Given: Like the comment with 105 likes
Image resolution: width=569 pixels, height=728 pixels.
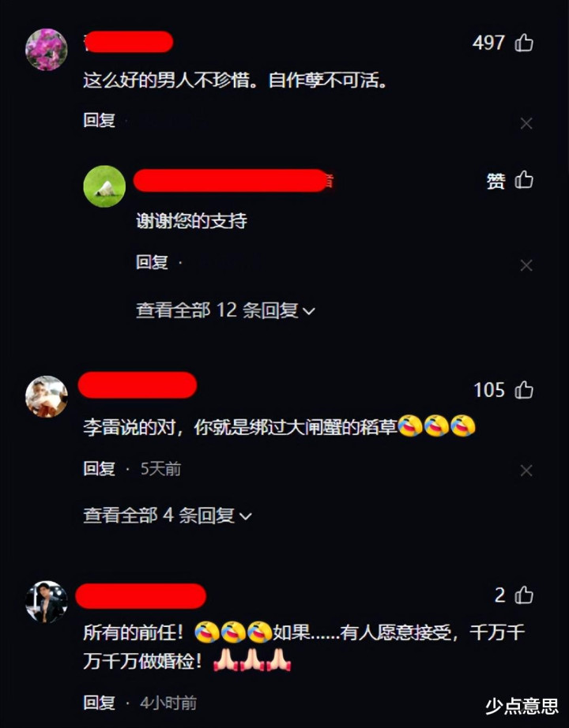Looking at the screenshot, I should click(x=524, y=389).
